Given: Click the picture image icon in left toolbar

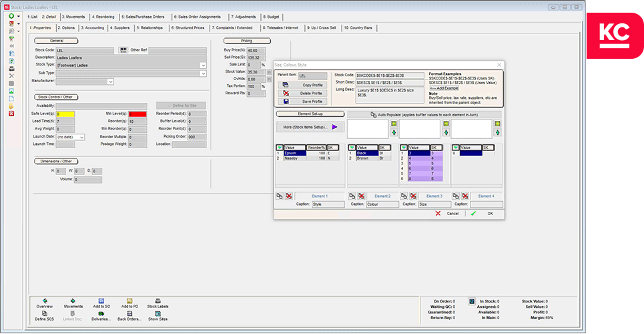Looking at the screenshot, I should pyautogui.click(x=11, y=91).
